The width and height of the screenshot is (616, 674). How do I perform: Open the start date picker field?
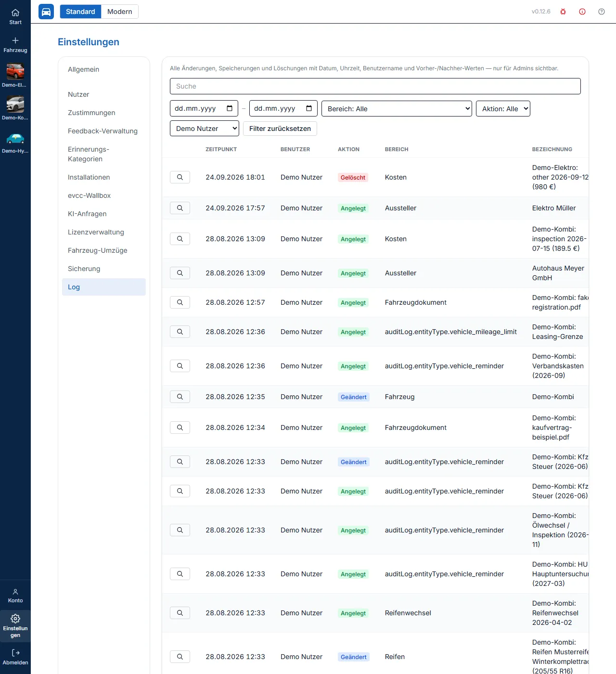(x=204, y=108)
